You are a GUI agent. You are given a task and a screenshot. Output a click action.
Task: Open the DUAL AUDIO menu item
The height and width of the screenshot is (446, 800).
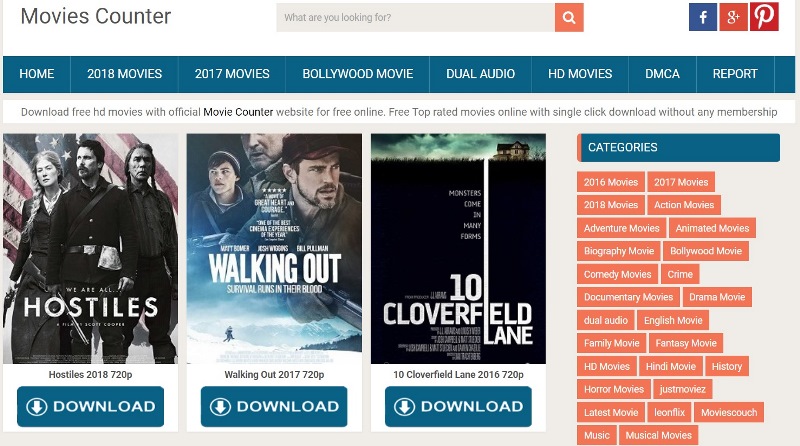[x=481, y=74]
